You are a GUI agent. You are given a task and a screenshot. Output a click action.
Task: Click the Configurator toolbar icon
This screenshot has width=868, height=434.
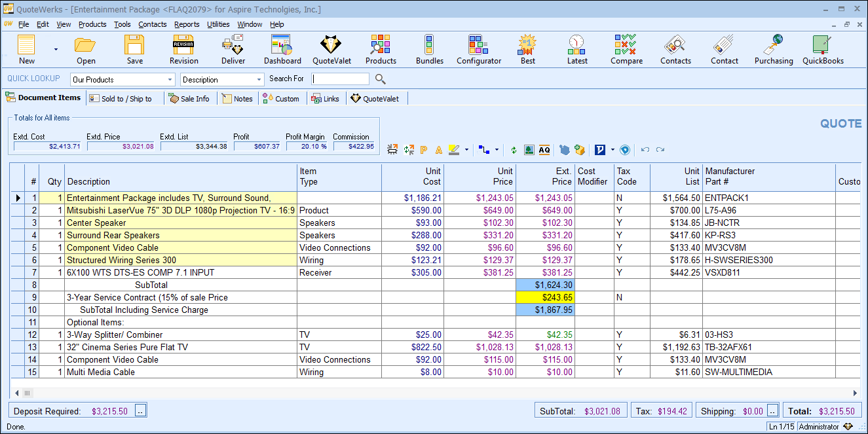(479, 48)
